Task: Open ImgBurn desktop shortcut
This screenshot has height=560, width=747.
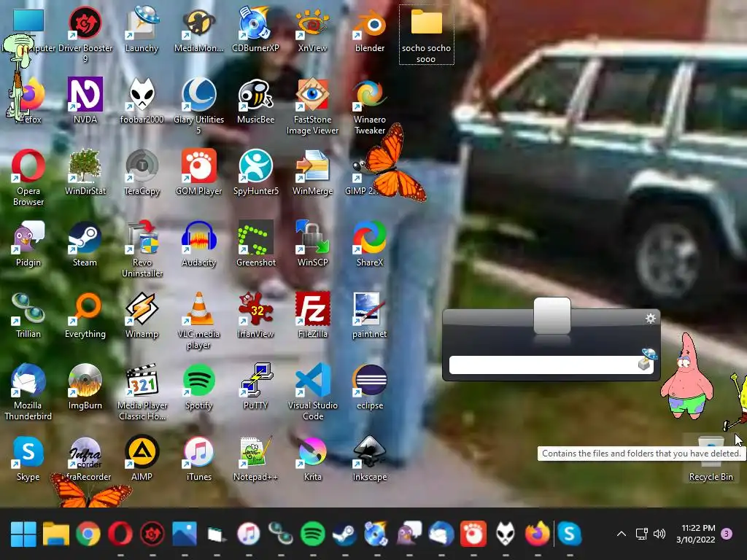Action: pos(85,386)
